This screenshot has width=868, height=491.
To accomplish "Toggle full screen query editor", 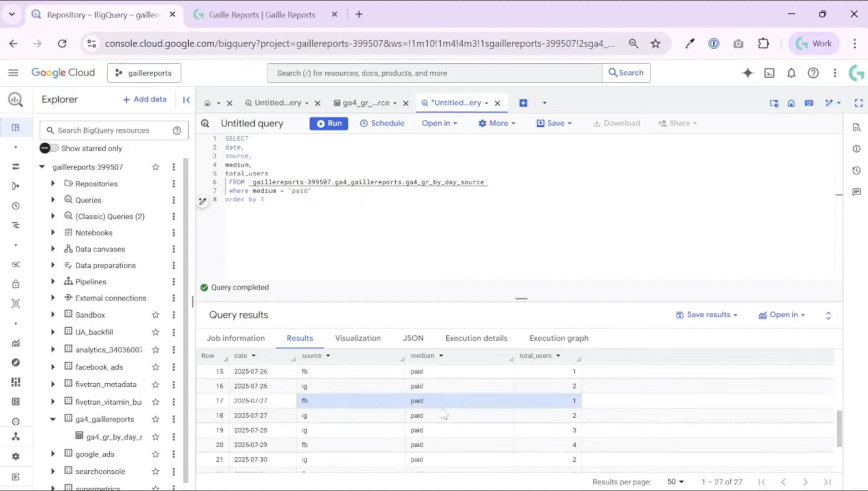I will click(x=859, y=103).
